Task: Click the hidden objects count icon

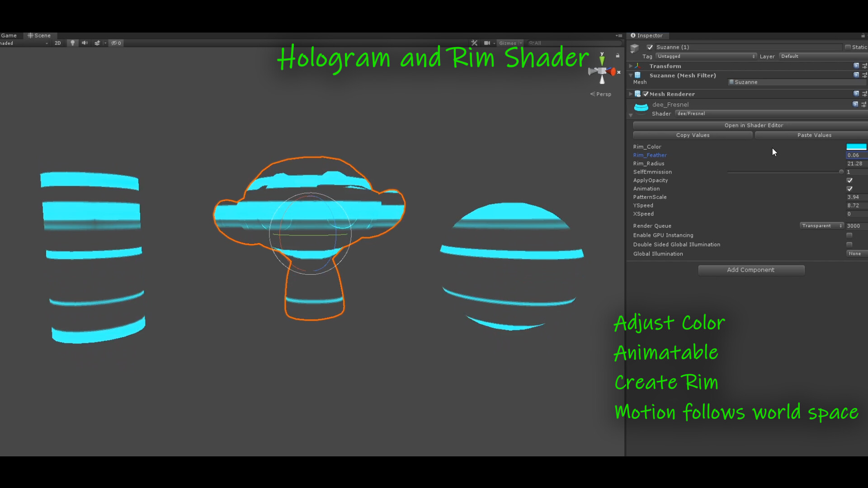Action: 115,43
